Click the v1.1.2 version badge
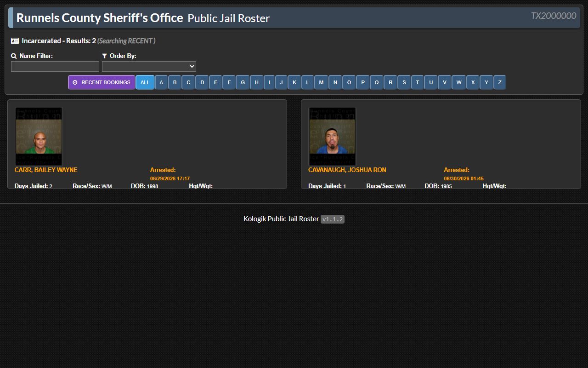The height and width of the screenshot is (368, 588). pyautogui.click(x=333, y=219)
